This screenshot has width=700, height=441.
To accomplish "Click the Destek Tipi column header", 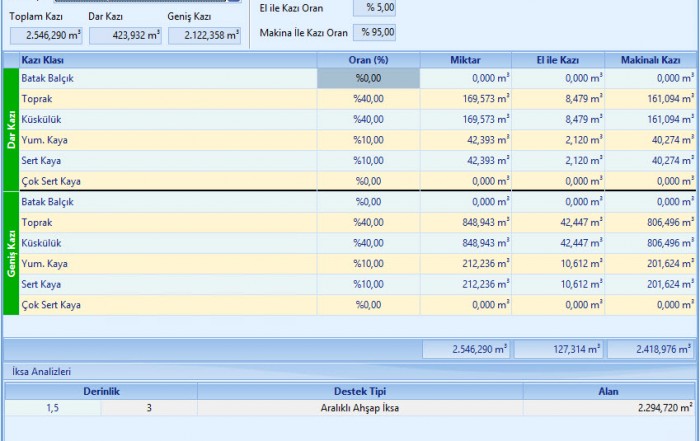I will (x=360, y=391).
